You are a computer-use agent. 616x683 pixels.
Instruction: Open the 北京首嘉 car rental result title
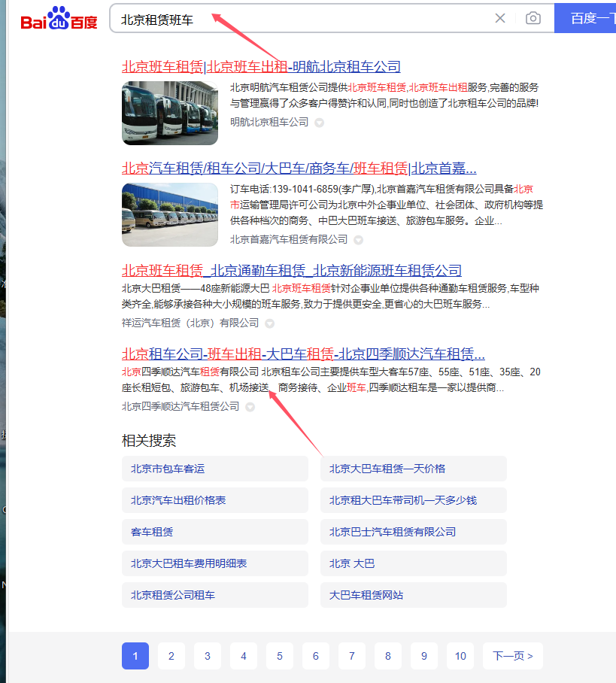pyautogui.click(x=299, y=168)
